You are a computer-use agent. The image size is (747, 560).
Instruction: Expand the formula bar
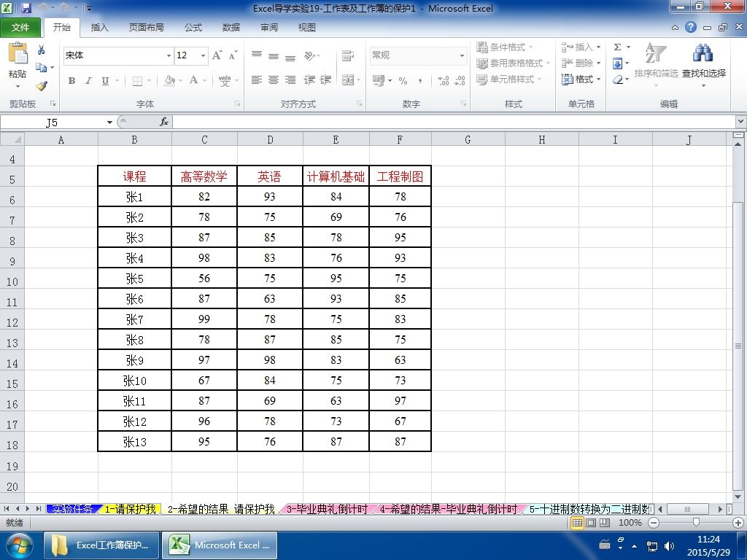(740, 122)
